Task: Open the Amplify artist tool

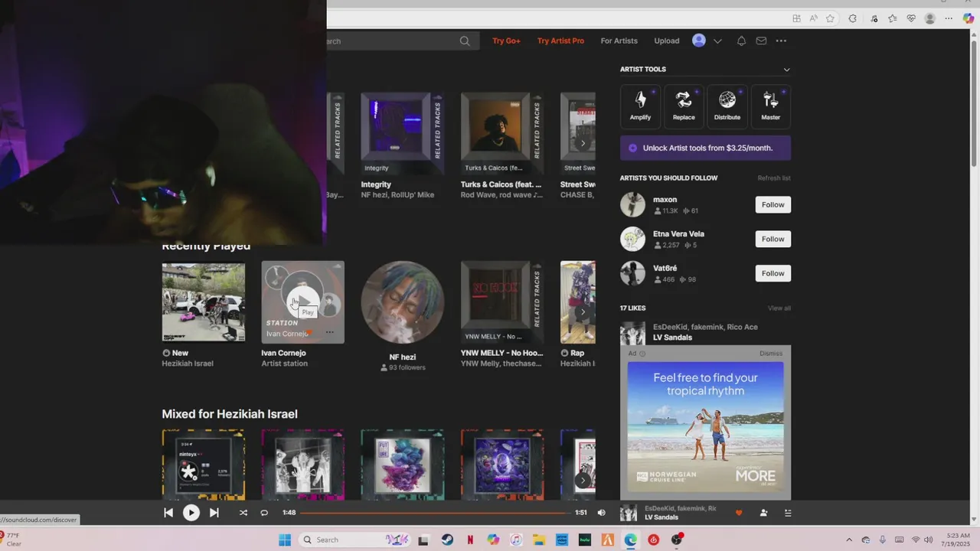Action: (x=640, y=106)
